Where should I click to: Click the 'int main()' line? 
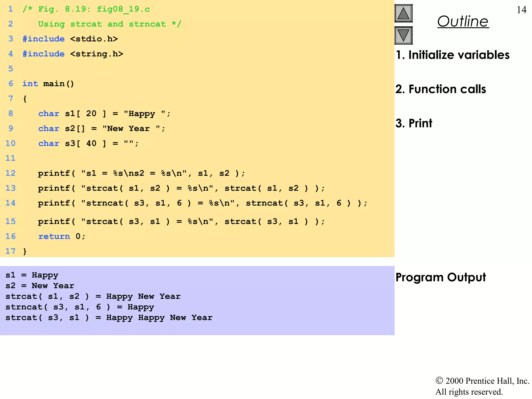(48, 84)
